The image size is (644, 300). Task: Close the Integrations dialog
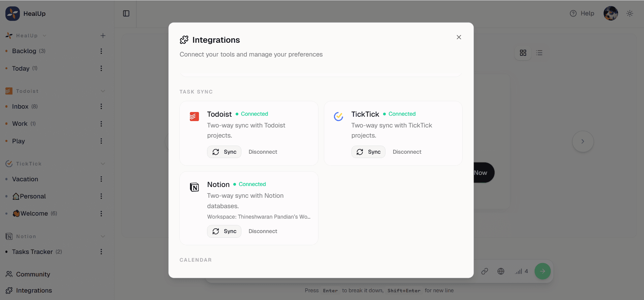(x=459, y=37)
